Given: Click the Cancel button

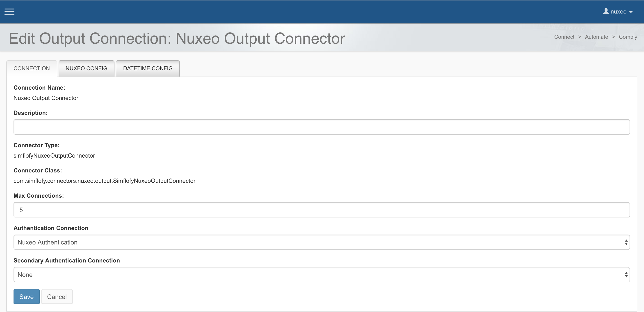Looking at the screenshot, I should point(57,296).
